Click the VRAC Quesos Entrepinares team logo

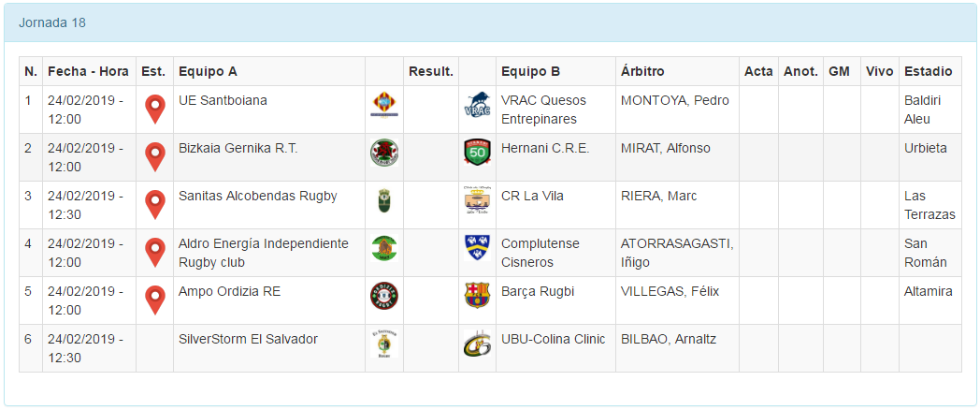(x=477, y=105)
